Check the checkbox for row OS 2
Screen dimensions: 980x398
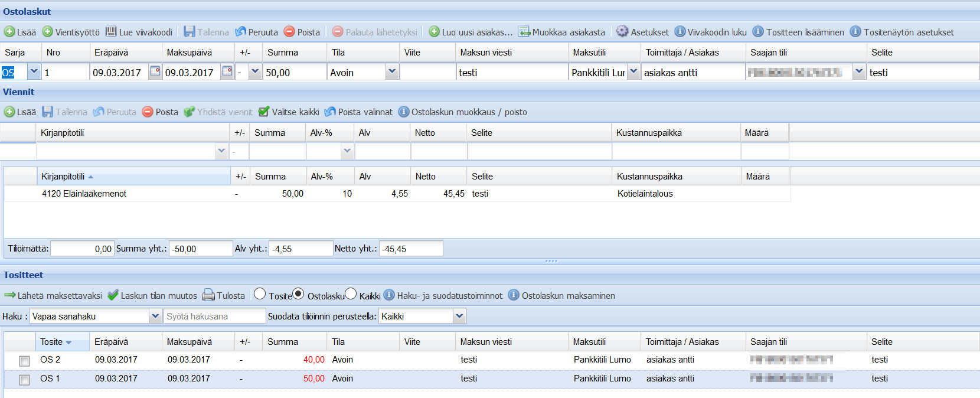tap(24, 361)
